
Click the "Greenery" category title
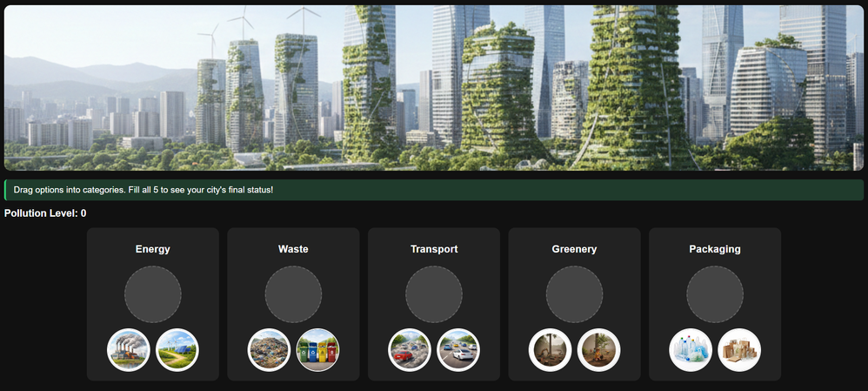575,250
